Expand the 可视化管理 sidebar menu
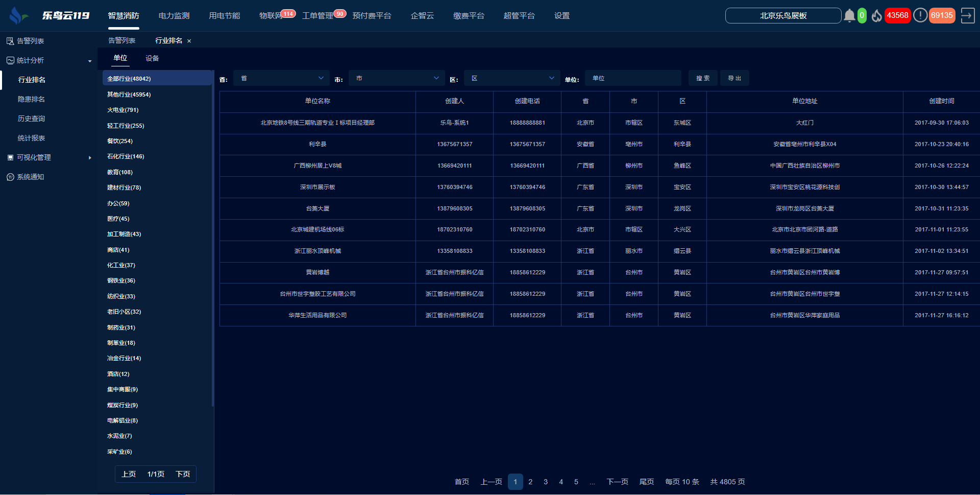This screenshot has height=495, width=980. (90, 158)
